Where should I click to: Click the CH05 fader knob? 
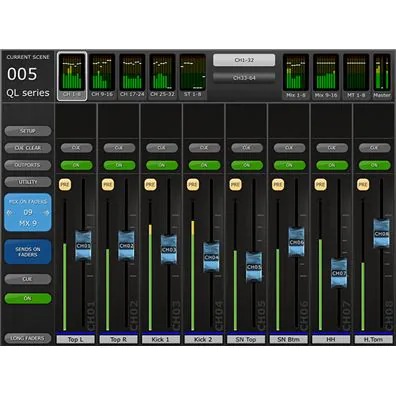(254, 267)
